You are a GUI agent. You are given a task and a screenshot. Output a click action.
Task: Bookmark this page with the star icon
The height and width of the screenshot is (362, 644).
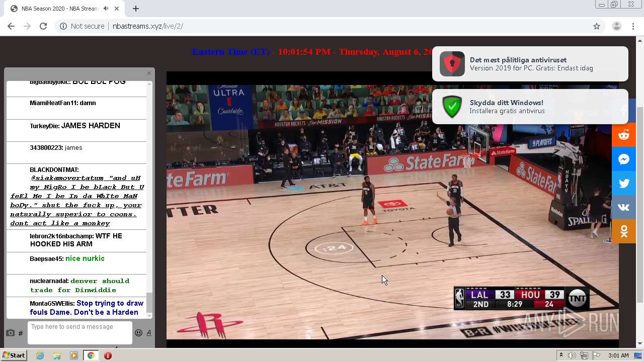597,26
